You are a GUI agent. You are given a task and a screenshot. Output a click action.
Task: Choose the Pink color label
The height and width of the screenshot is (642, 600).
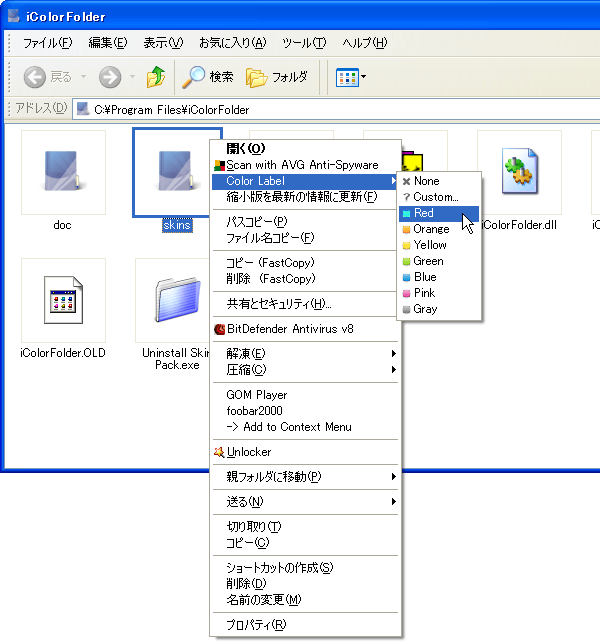pyautogui.click(x=439, y=293)
